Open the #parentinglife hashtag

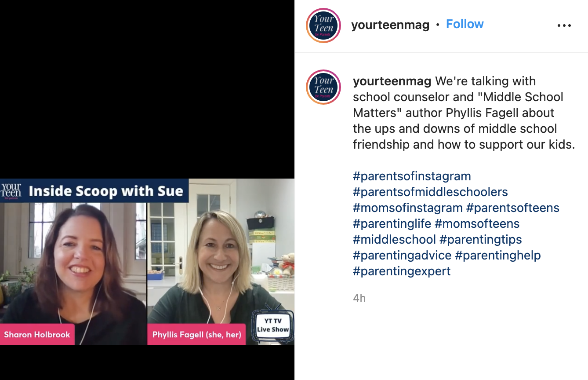[392, 224]
